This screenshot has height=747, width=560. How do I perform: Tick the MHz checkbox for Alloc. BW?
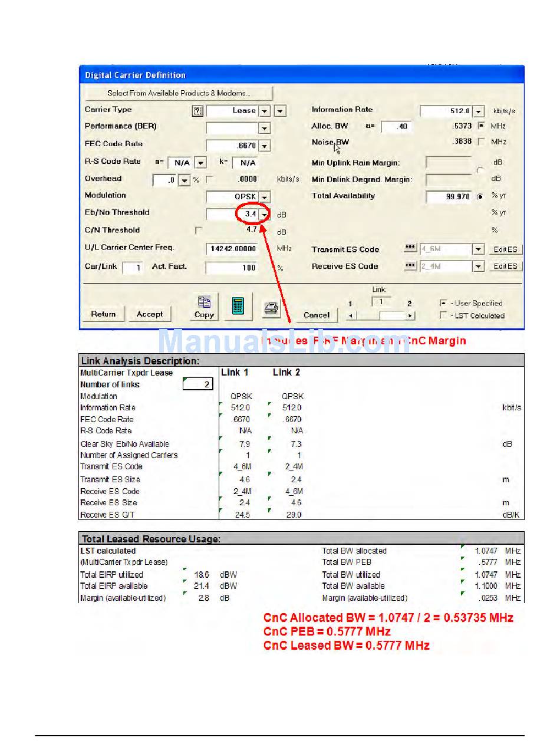click(x=482, y=126)
